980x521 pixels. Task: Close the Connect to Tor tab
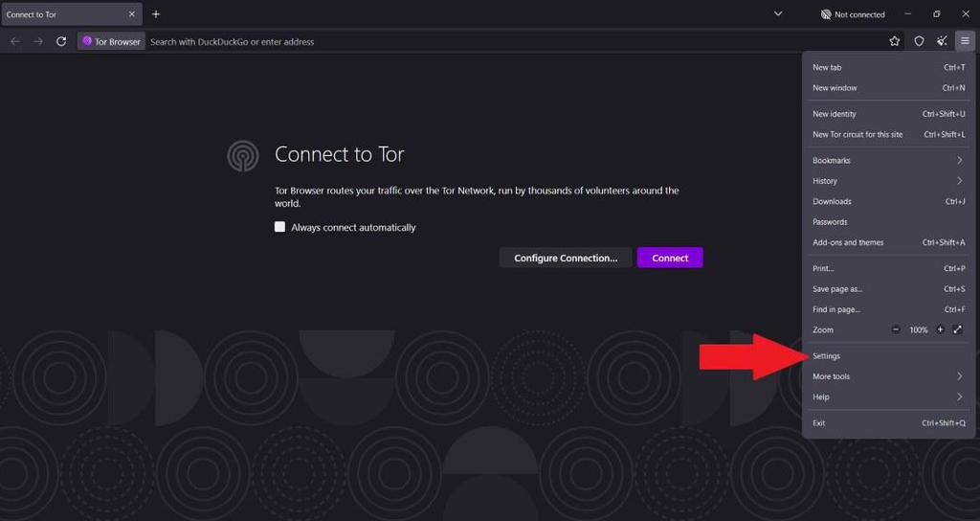131,13
